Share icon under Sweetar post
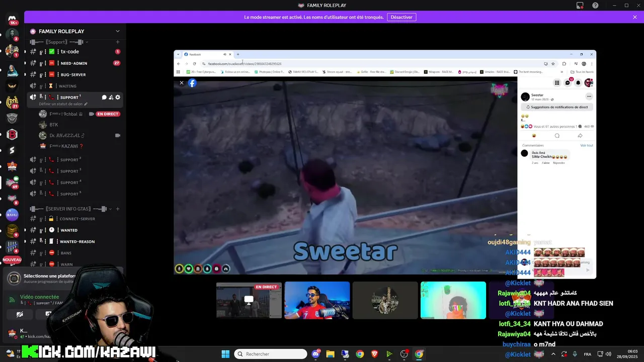Viewport: 644px width, 362px height. click(580, 136)
